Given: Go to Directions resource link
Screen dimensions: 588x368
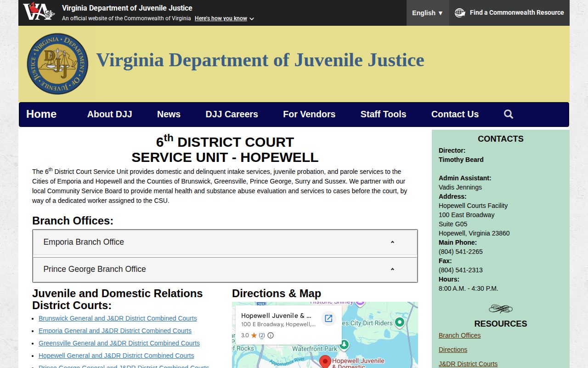Looking at the screenshot, I should (453, 350).
